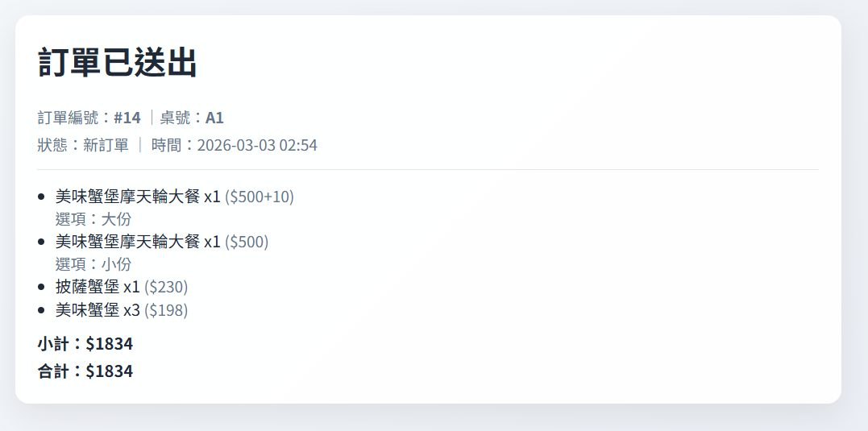Click the 披薩蟹堡 x1 item name
Image resolution: width=868 pixels, height=431 pixels.
pos(98,287)
